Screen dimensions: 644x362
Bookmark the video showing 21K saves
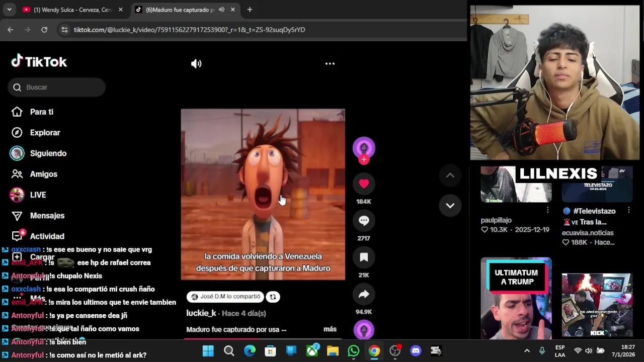(x=364, y=257)
